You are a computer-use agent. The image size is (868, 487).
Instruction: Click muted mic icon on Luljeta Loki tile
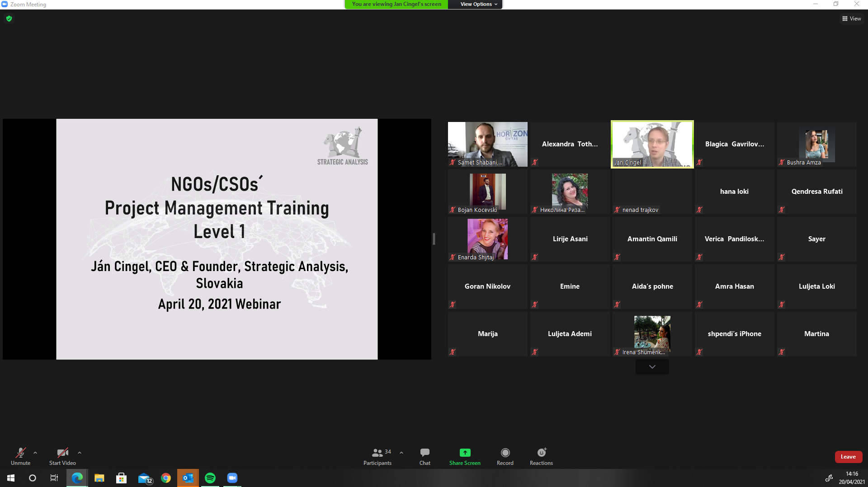(782, 304)
